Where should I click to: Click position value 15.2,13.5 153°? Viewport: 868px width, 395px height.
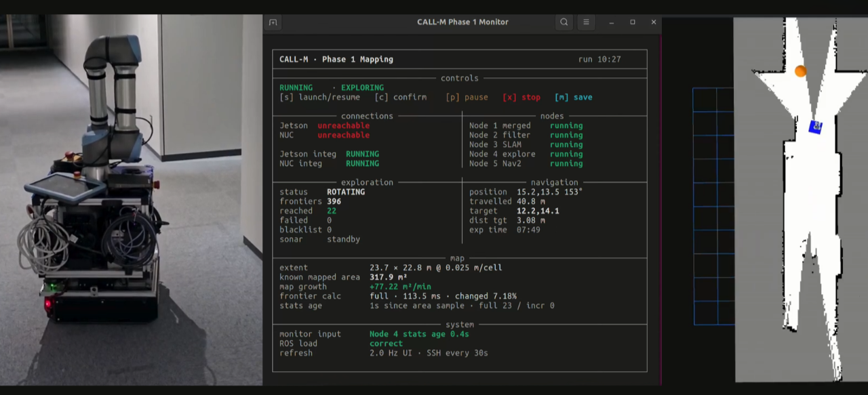[x=550, y=192]
